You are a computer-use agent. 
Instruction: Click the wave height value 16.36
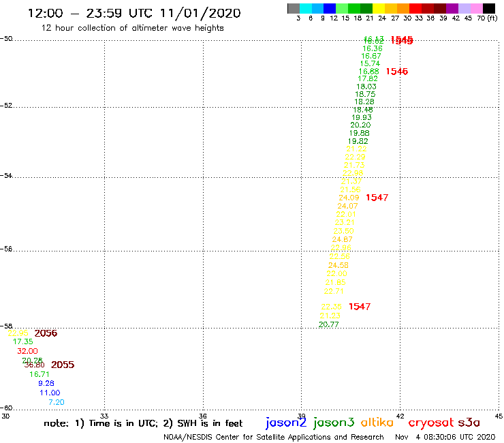[373, 48]
